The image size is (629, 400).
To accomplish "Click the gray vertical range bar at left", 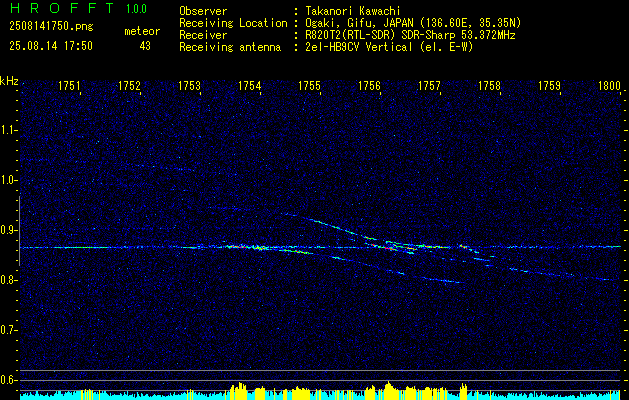I will (x=19, y=231).
